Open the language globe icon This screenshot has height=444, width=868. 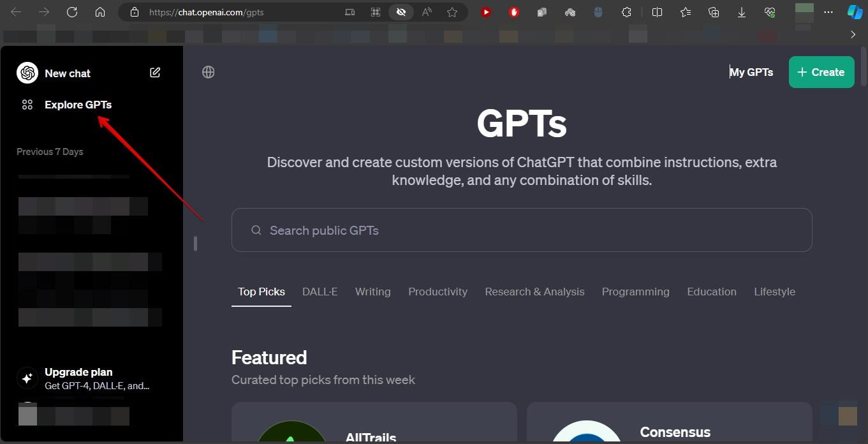click(208, 72)
